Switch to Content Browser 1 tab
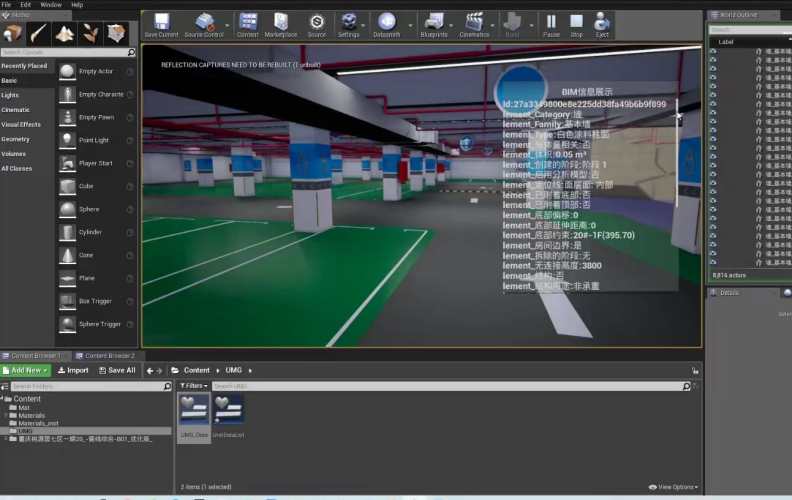The height and width of the screenshot is (500, 792). click(35, 356)
